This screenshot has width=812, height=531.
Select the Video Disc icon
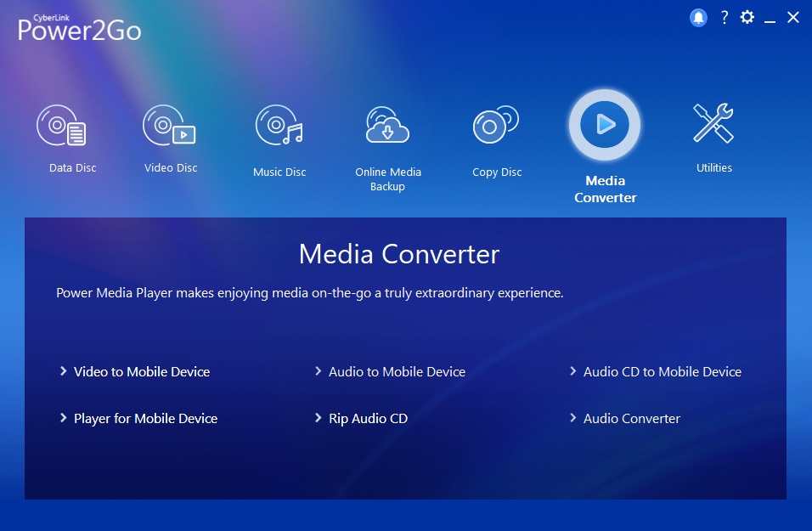[x=169, y=126]
